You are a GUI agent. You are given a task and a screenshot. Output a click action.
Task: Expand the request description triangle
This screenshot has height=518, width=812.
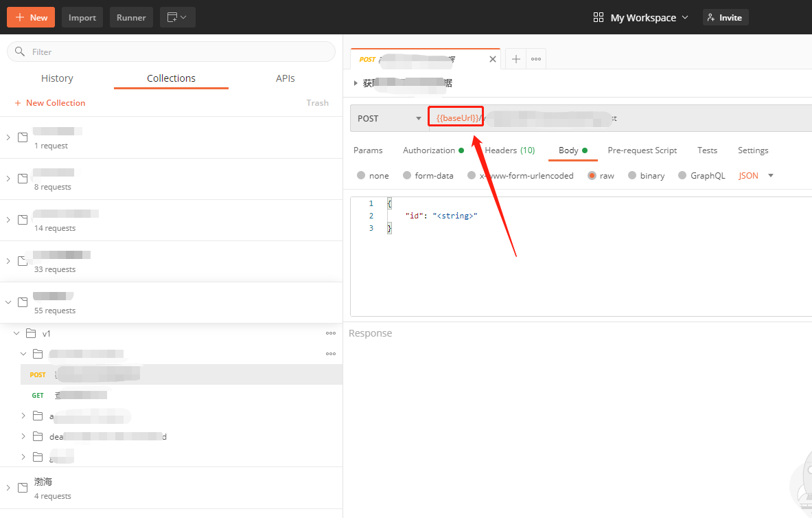[x=356, y=83]
